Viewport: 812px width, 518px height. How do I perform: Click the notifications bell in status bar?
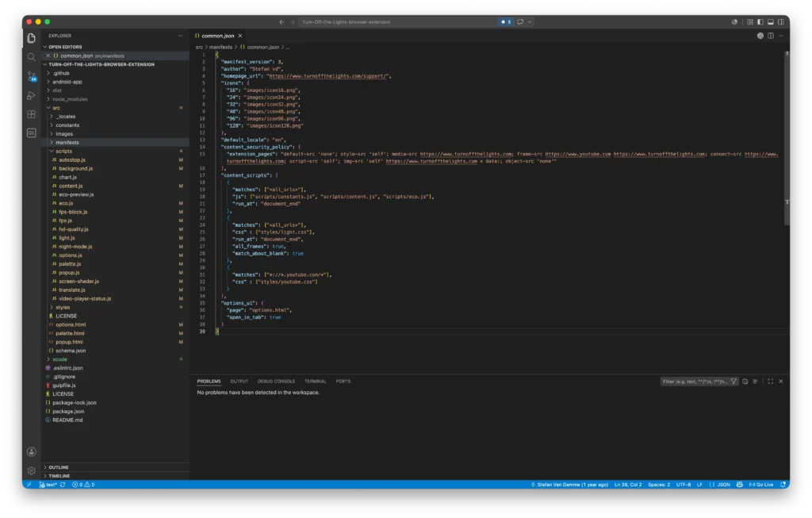coord(783,485)
